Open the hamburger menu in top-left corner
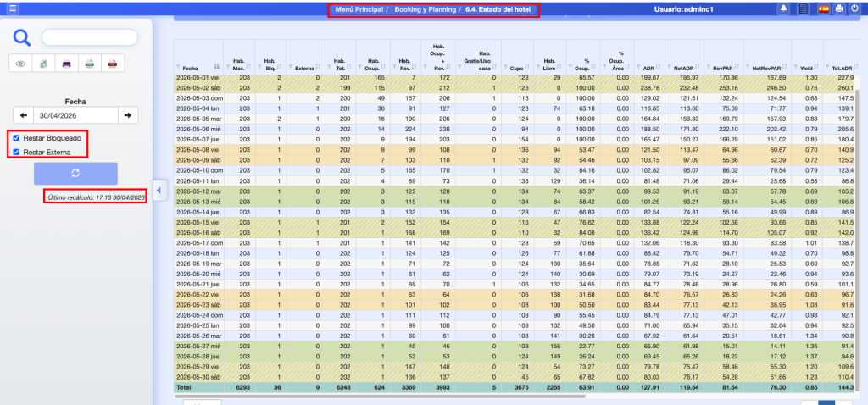868x405 pixels. click(12, 8)
